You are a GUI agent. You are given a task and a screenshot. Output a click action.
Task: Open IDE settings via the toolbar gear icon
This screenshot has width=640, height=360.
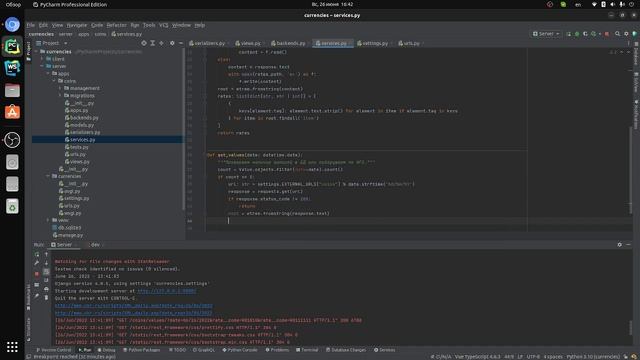pos(626,34)
